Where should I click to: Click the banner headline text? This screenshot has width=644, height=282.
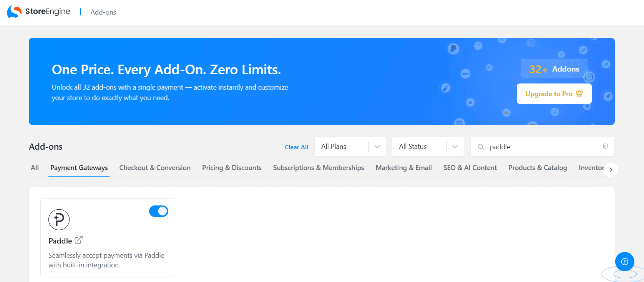[166, 70]
